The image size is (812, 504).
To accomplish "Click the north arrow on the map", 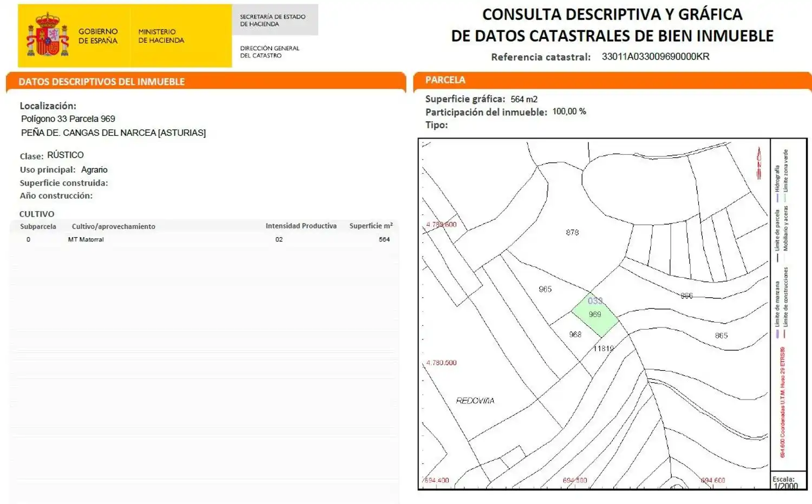I will (759, 162).
